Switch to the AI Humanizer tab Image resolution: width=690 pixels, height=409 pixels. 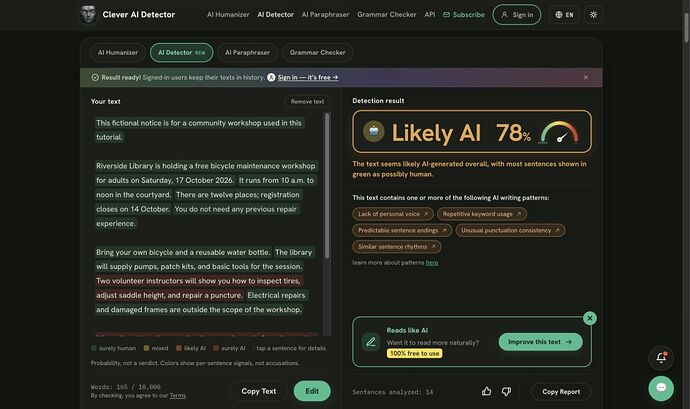[x=118, y=52]
